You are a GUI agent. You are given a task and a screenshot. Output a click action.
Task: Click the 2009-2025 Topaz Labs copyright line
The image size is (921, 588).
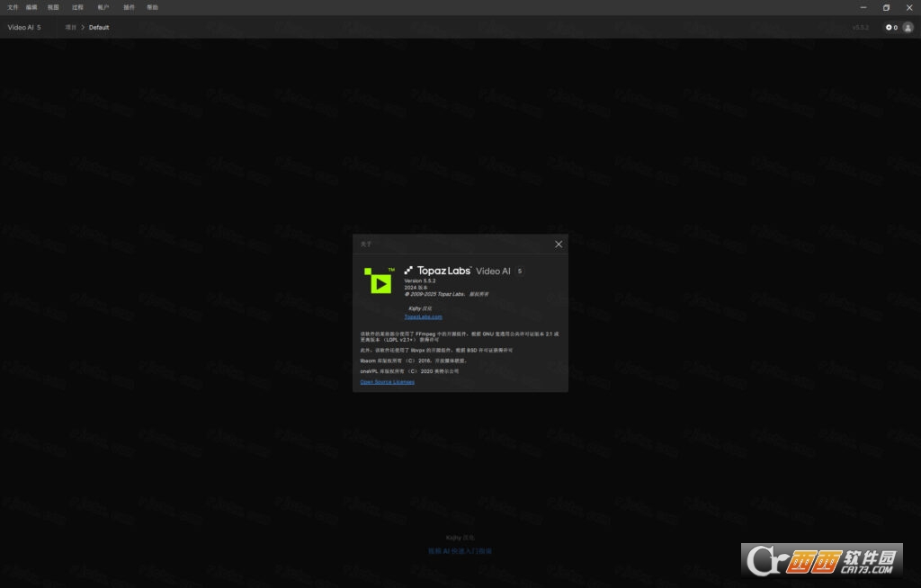[x=446, y=294]
